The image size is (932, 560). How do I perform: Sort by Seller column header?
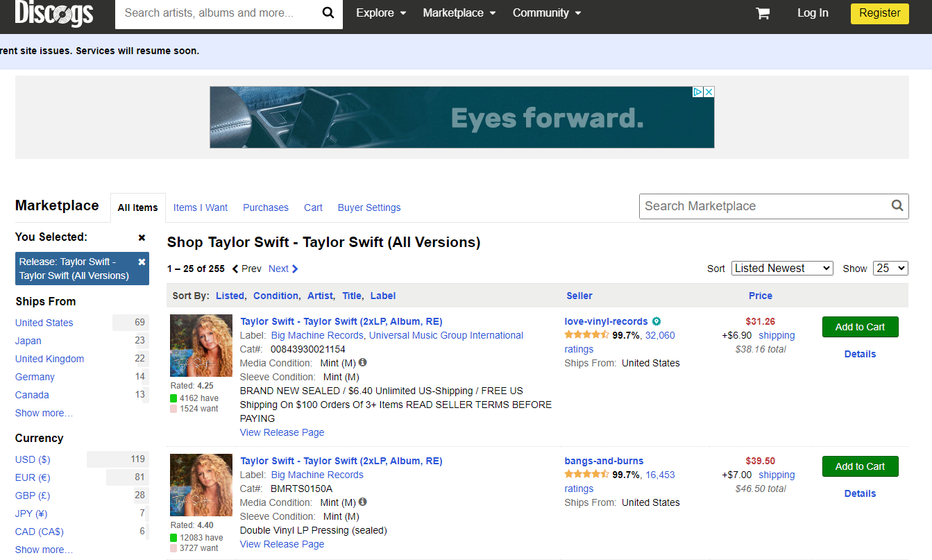pyautogui.click(x=579, y=296)
